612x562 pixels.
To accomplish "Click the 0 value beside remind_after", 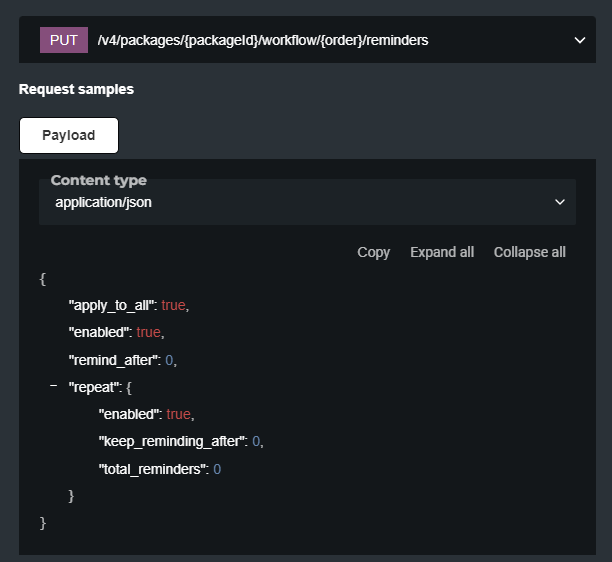I will point(169,359).
